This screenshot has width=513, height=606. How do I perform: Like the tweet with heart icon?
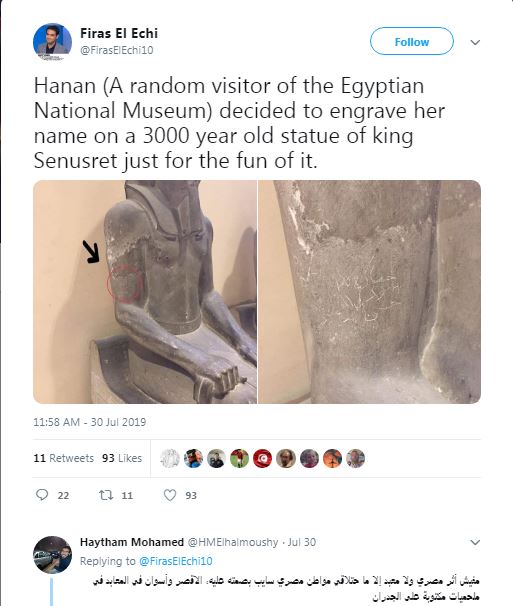tap(170, 495)
